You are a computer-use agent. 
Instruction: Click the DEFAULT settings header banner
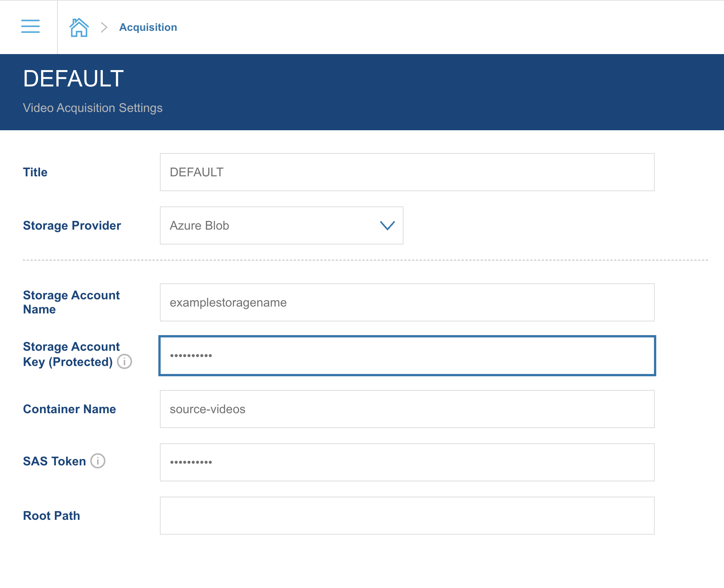pyautogui.click(x=362, y=91)
